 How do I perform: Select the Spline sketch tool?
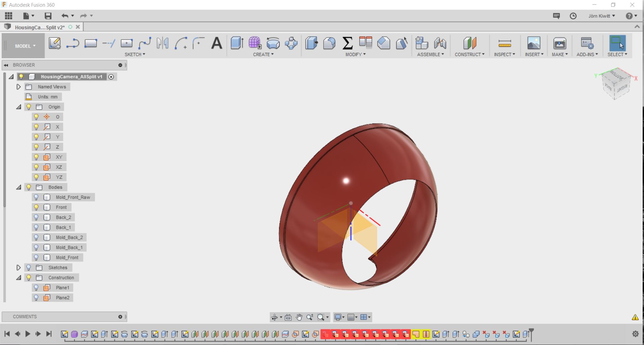[x=145, y=43]
